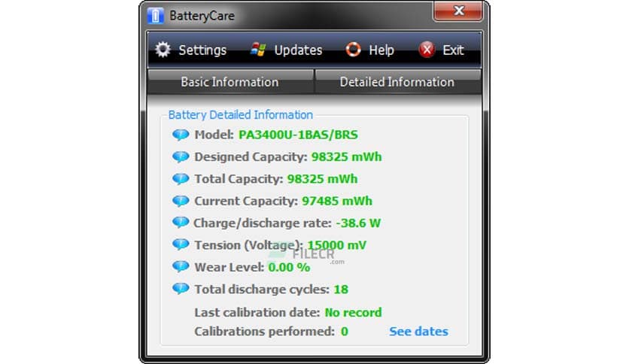This screenshot has height=364, width=629.
Task: Open the Settings menu label
Action: click(x=202, y=50)
